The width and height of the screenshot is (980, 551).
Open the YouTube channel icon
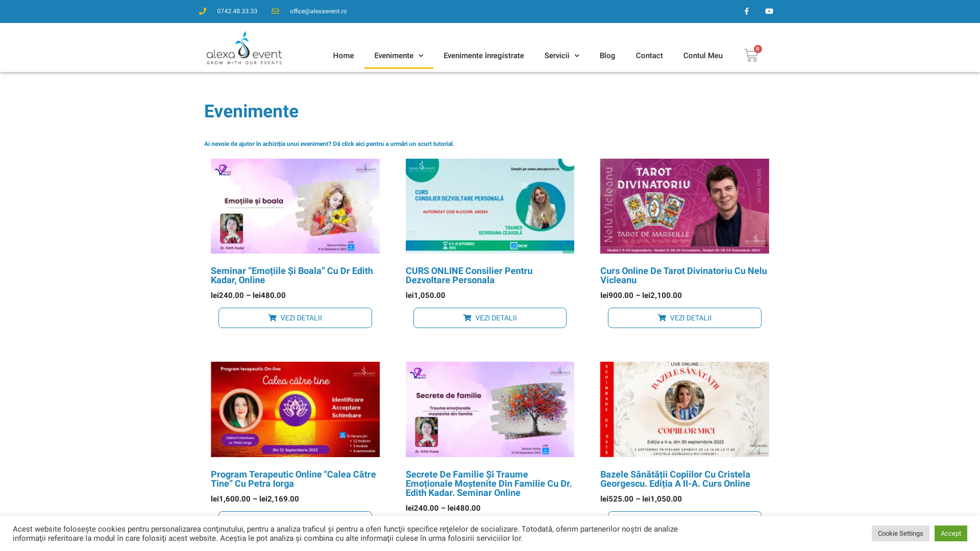(769, 11)
